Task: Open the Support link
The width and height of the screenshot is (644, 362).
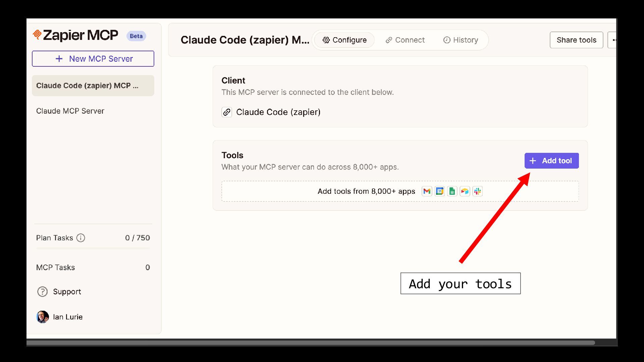Action: coord(67,292)
